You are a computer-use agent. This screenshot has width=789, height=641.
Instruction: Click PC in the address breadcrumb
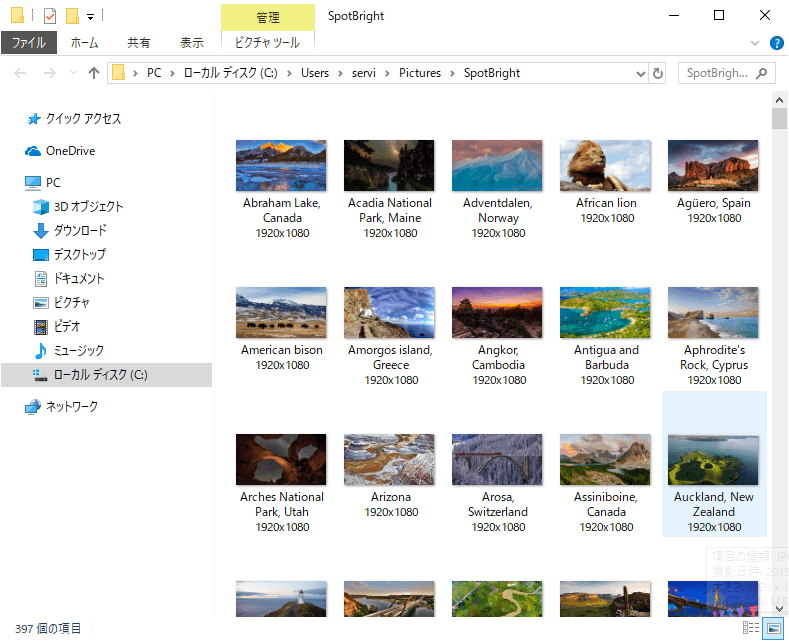click(x=154, y=73)
